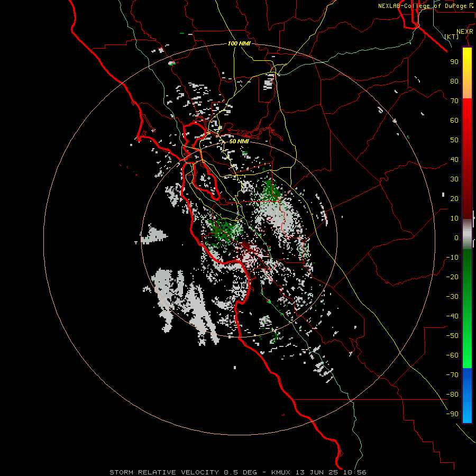The width and height of the screenshot is (476, 476).
Task: Click the '-50' label on velocity scale
Action: 452,335
